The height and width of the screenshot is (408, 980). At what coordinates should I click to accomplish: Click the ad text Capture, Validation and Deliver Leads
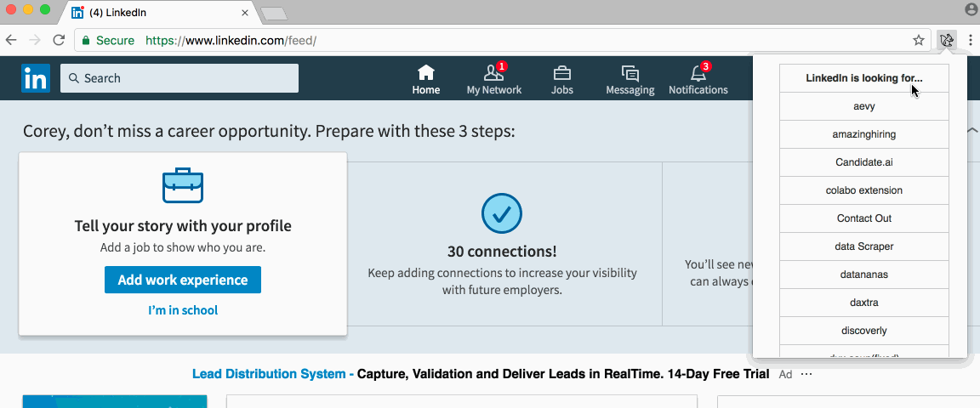tap(563, 374)
